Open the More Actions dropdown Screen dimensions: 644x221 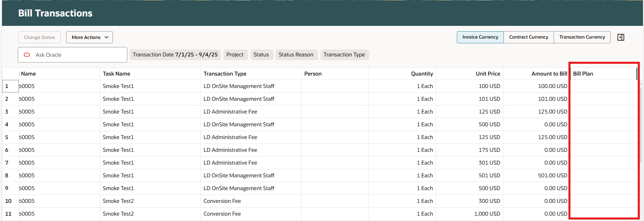[89, 37]
